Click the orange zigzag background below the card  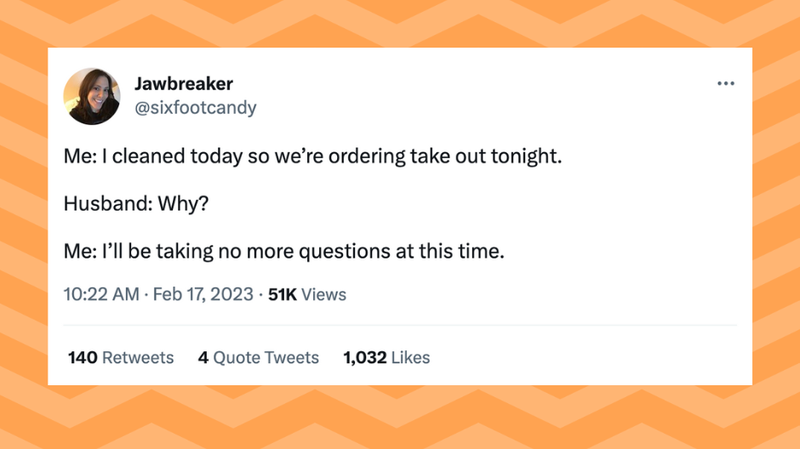point(400,417)
